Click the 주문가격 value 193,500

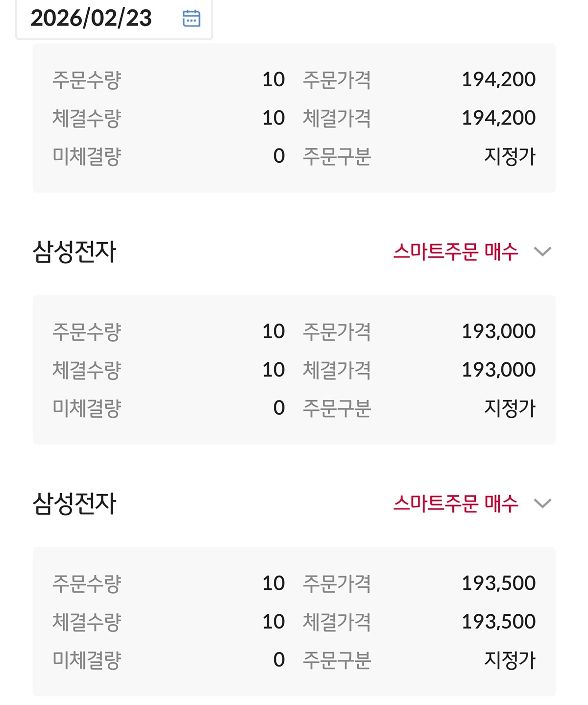coord(498,583)
